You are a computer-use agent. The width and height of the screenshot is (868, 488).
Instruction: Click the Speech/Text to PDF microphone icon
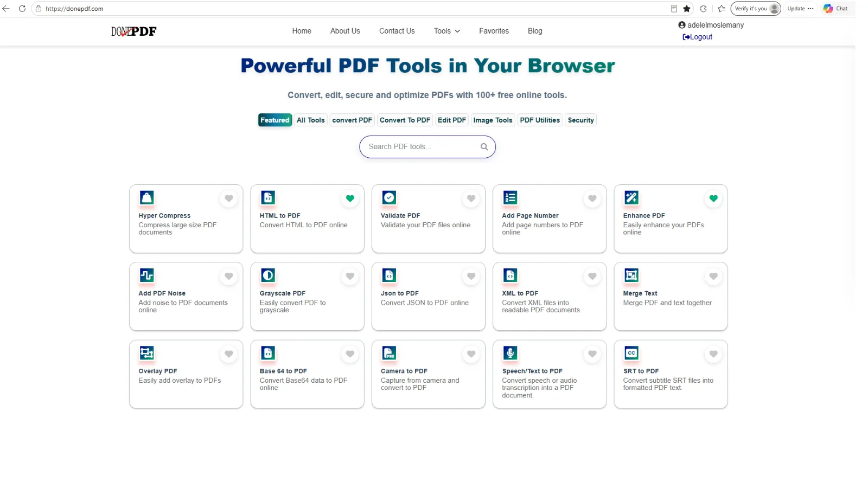pyautogui.click(x=510, y=353)
